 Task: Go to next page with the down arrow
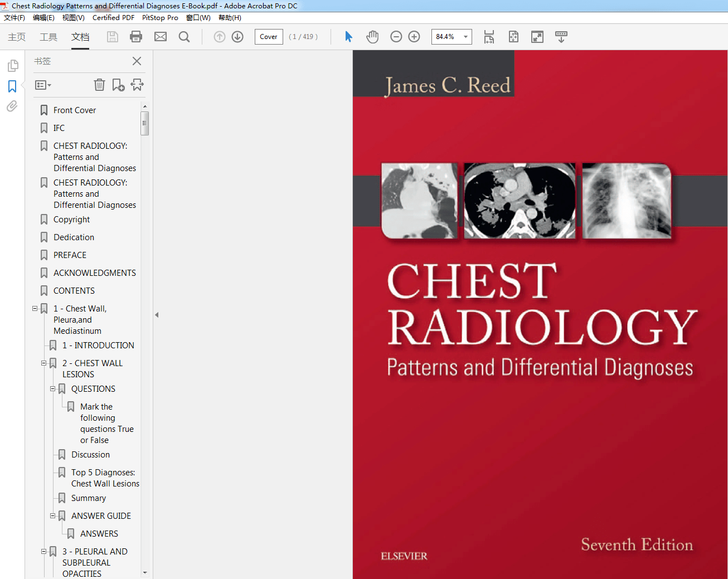[x=237, y=36]
